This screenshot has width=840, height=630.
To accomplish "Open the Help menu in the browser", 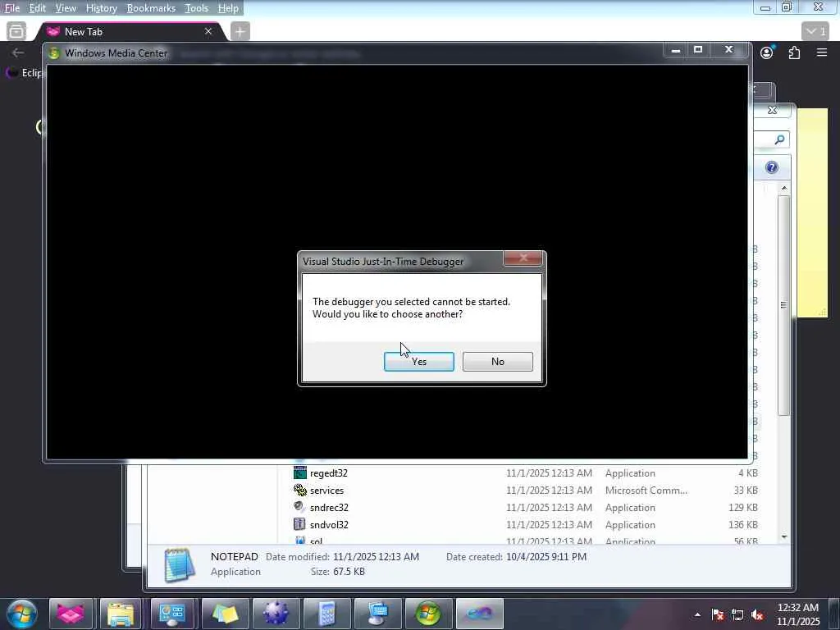I will tap(228, 8).
